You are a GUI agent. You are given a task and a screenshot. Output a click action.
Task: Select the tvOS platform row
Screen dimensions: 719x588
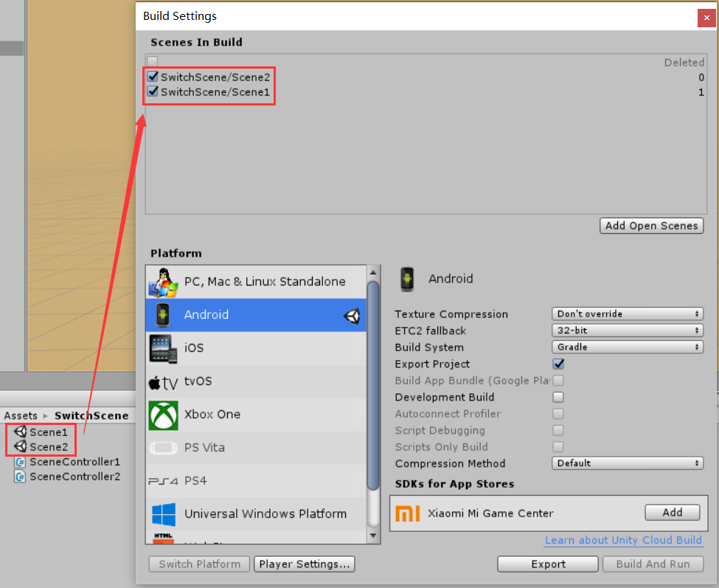coord(256,381)
